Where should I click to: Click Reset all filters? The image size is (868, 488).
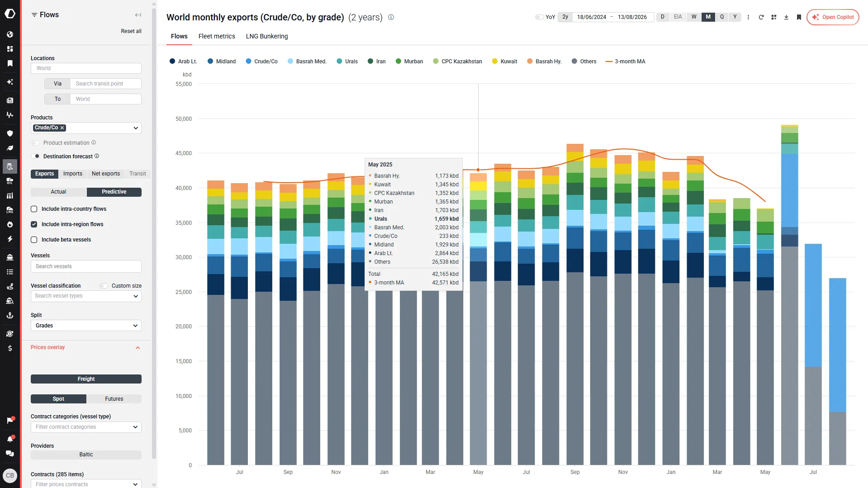tap(131, 31)
